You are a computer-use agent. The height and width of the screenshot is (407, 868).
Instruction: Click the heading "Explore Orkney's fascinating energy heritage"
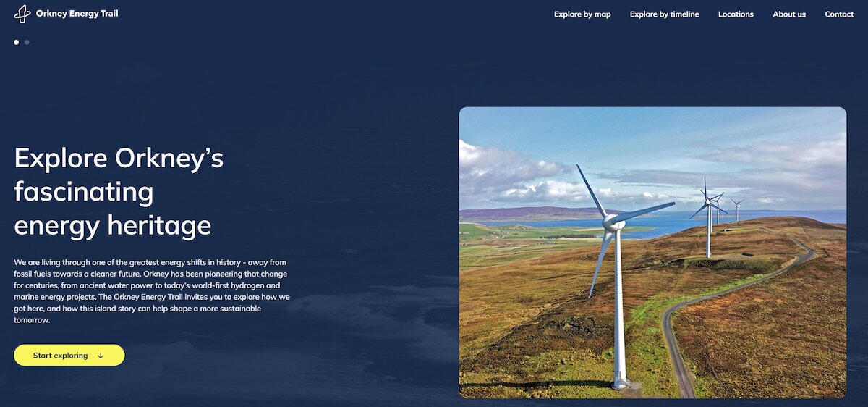point(119,191)
